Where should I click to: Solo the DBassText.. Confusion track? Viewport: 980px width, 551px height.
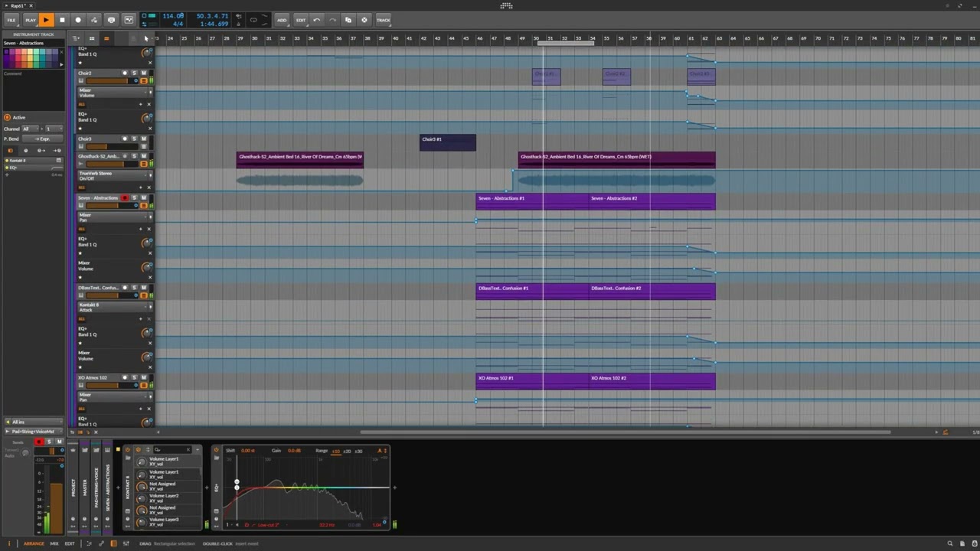[x=134, y=288]
